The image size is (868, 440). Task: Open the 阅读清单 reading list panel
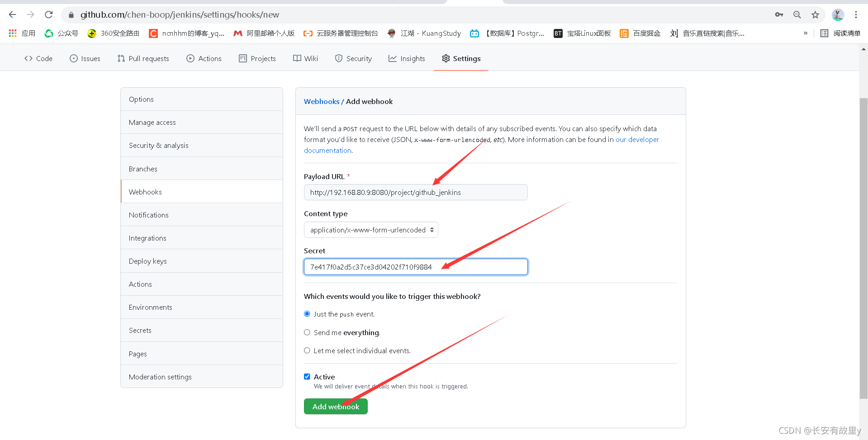pos(840,33)
